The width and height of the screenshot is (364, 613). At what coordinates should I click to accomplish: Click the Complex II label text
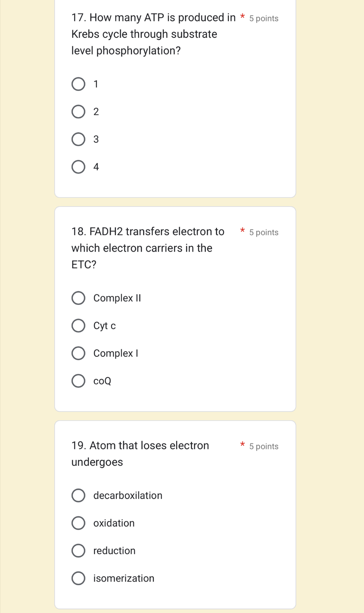[x=117, y=298]
